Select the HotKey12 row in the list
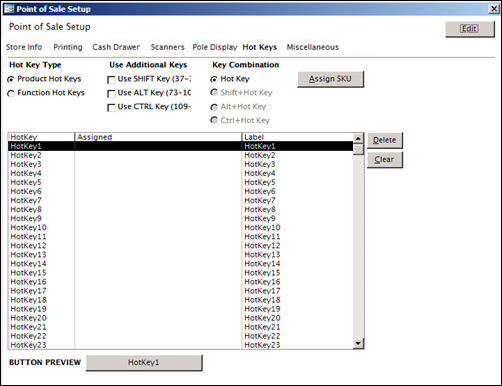Image resolution: width=502 pixels, height=386 pixels. coord(180,246)
